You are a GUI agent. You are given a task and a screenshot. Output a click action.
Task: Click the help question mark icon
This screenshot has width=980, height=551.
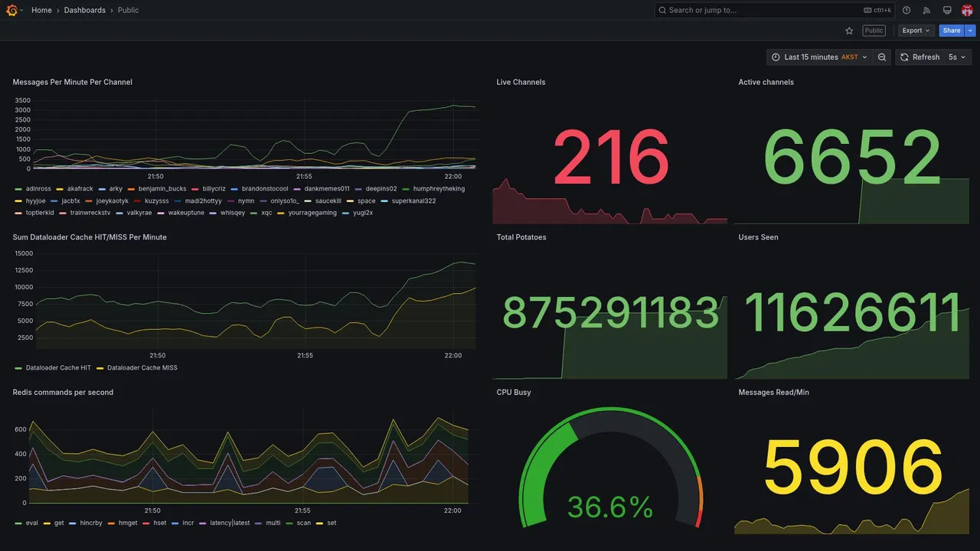(906, 10)
